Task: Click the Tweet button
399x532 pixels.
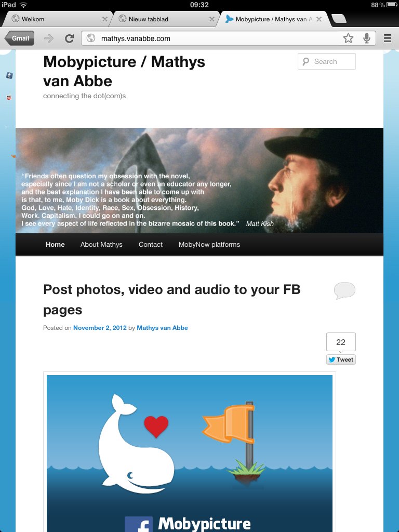Action: (x=341, y=360)
